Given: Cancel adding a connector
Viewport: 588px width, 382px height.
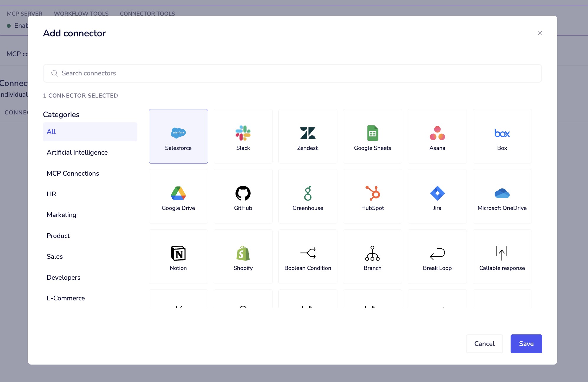Looking at the screenshot, I should tap(484, 344).
